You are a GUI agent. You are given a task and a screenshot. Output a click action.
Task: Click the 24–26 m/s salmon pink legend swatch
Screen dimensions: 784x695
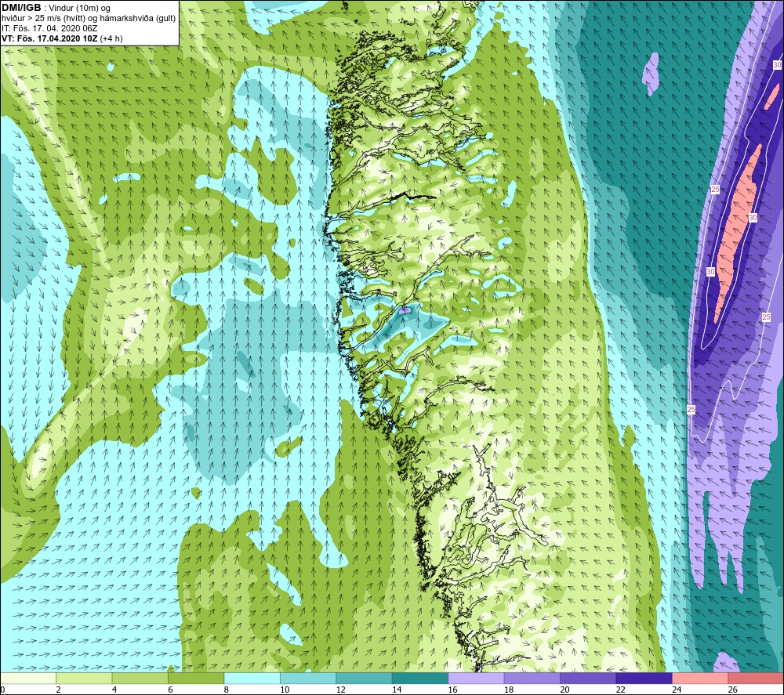click(x=700, y=679)
